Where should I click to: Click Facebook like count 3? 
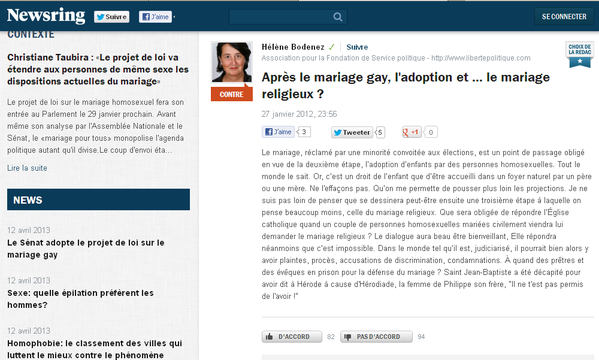pos(304,132)
